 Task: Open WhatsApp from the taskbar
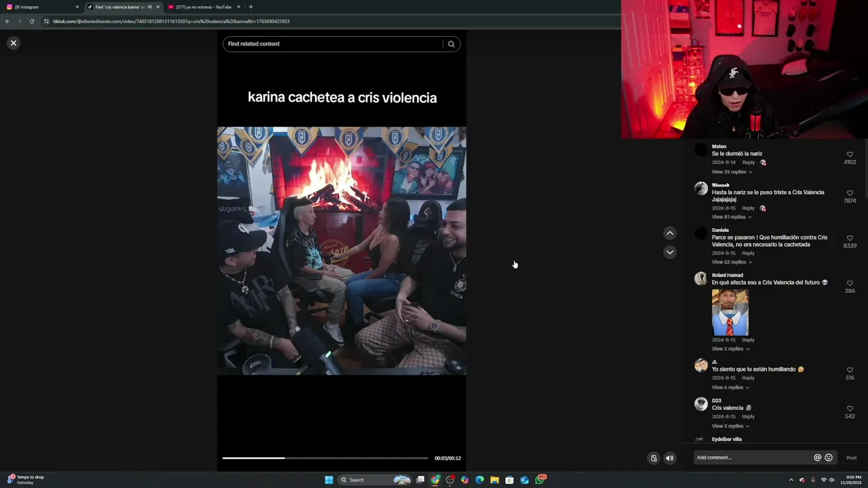point(540,479)
